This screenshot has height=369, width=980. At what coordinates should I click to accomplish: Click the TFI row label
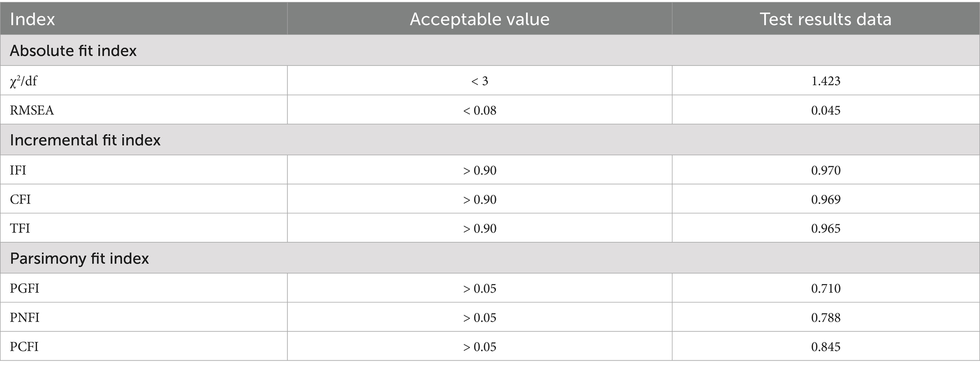click(20, 229)
